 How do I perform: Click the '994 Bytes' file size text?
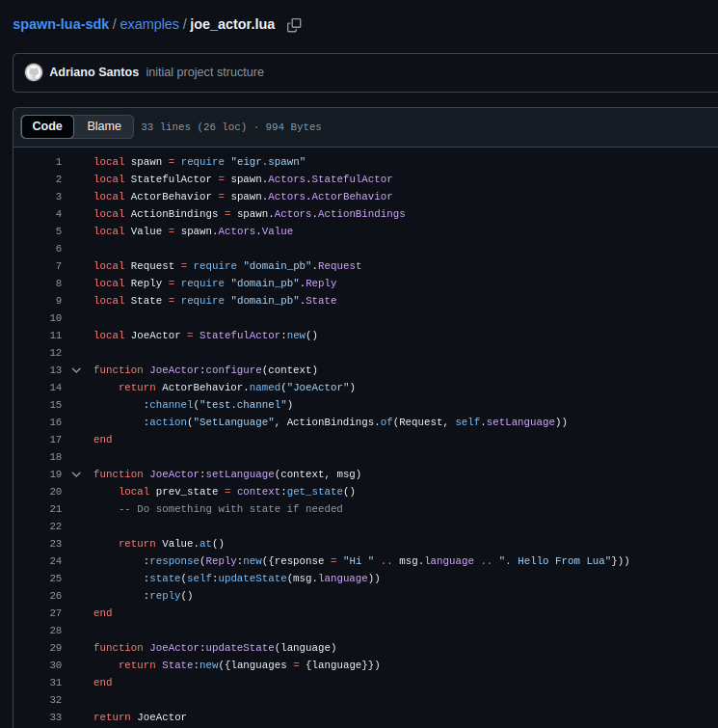[293, 126]
